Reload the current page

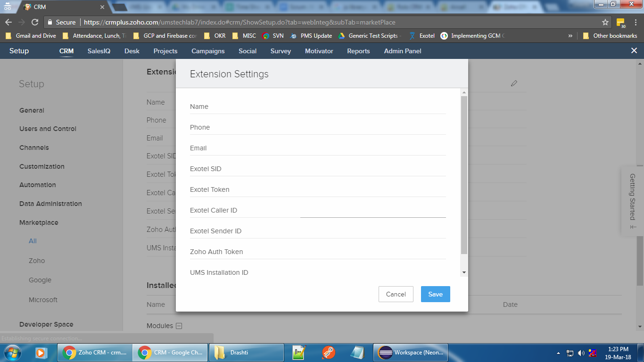[35, 22]
